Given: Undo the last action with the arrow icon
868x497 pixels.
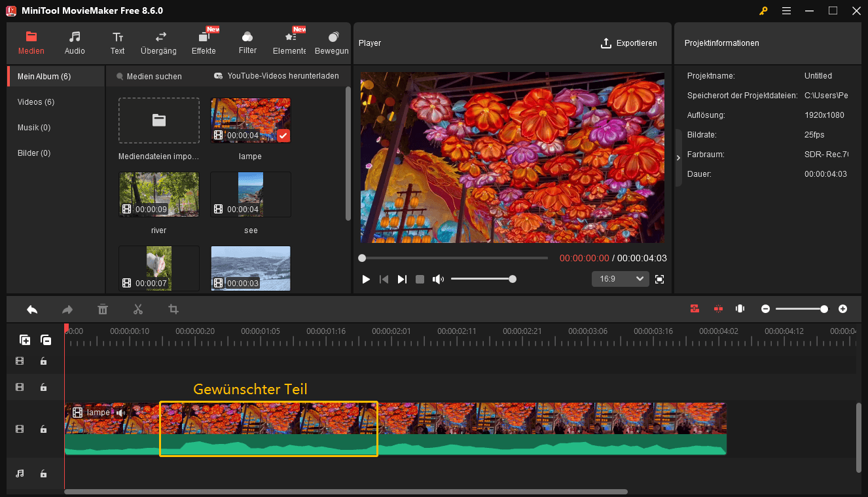Looking at the screenshot, I should tap(32, 309).
